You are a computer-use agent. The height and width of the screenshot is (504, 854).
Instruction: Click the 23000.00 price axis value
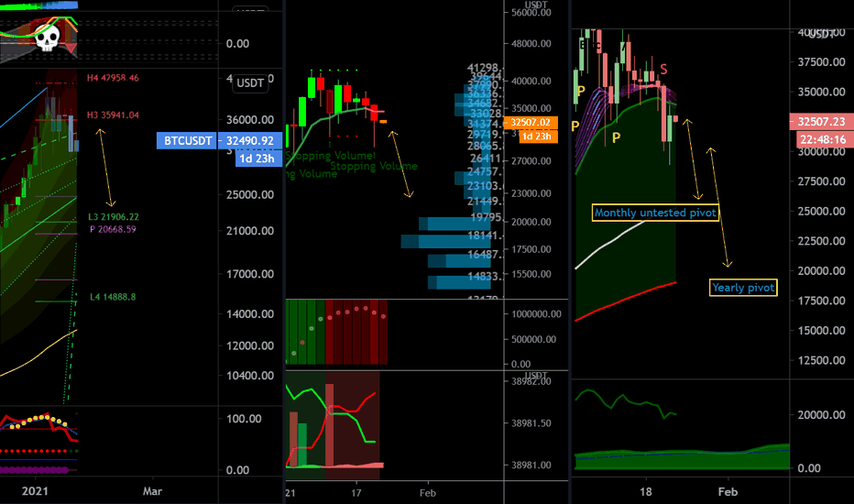(531, 193)
